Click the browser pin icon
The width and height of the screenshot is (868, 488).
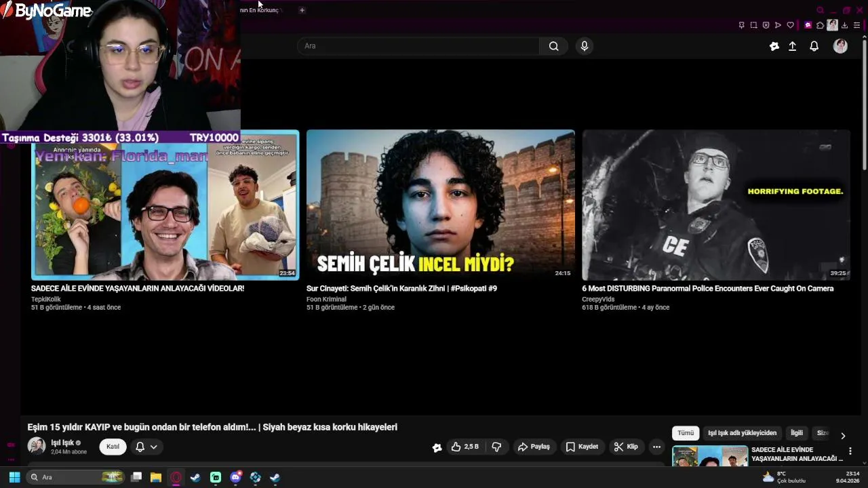[741, 25]
